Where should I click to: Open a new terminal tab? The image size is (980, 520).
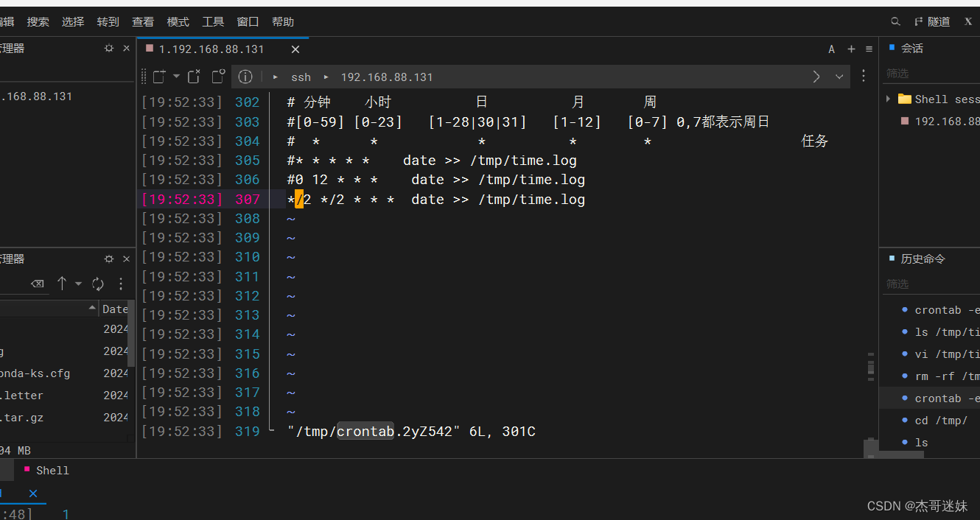(x=158, y=76)
